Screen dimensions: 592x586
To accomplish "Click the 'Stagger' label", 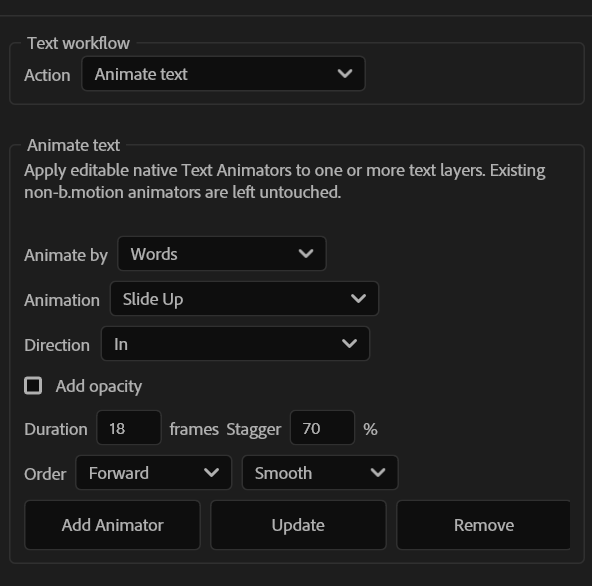I will point(254,430).
